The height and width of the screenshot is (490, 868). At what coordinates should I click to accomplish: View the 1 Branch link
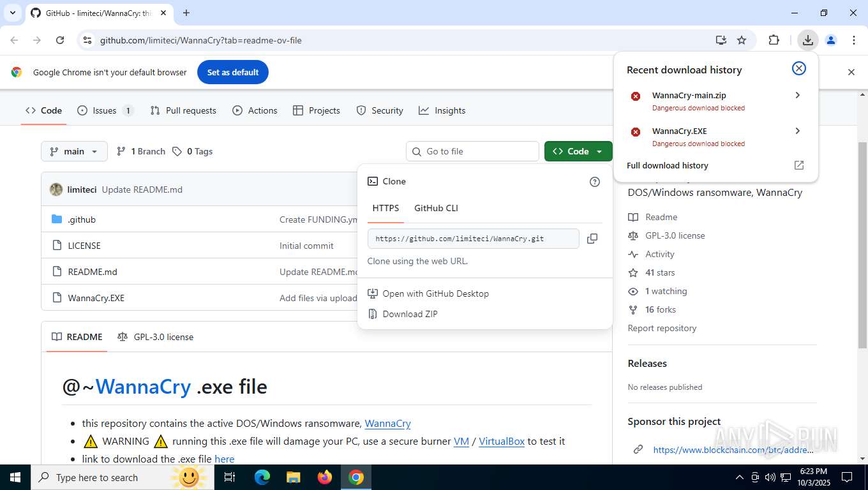[x=140, y=151]
